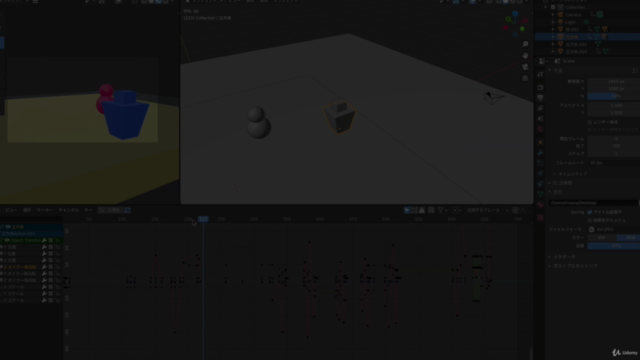Open the Modifiers wrench tab icon
Viewport: 640px width, 360px height.
pos(540,153)
